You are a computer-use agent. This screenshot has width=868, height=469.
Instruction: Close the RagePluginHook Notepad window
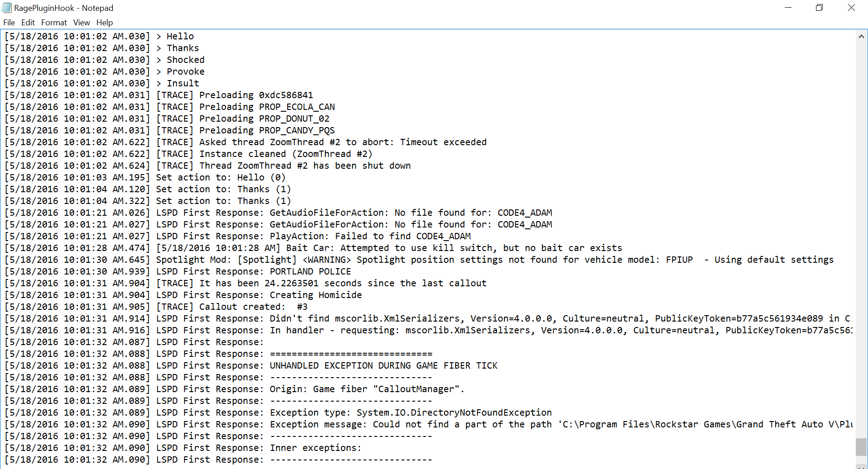[x=851, y=8]
